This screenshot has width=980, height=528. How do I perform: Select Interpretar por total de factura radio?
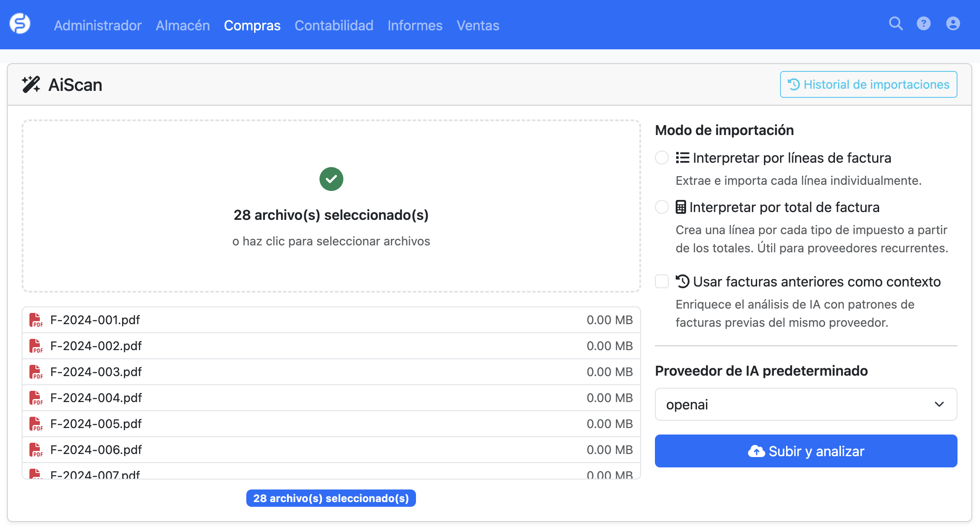(x=661, y=207)
